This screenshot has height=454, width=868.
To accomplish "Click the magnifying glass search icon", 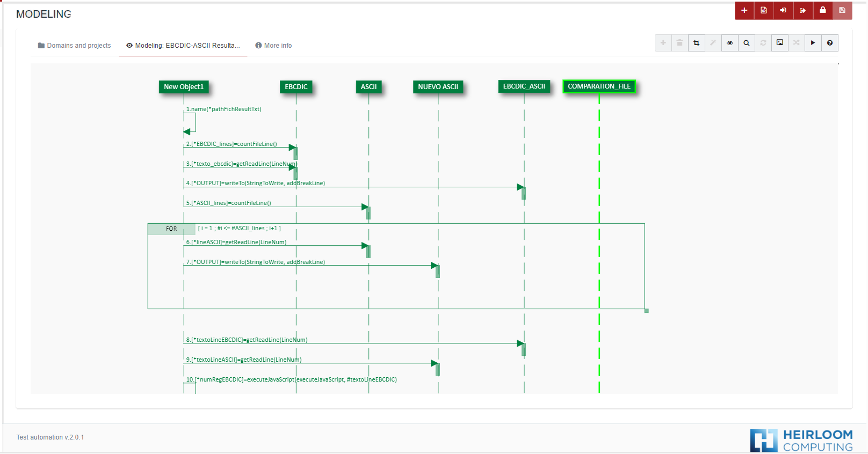I will [746, 43].
